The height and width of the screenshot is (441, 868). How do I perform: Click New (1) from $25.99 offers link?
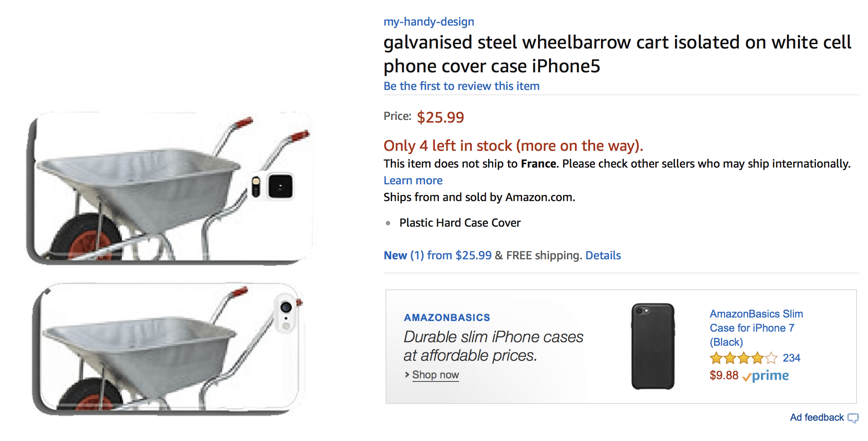[x=437, y=255]
